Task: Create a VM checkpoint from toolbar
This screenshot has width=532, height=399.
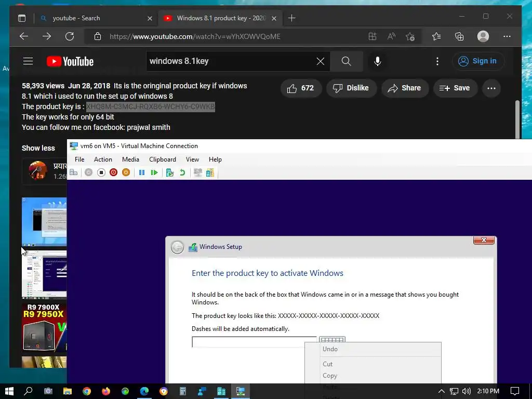Action: click(x=170, y=172)
